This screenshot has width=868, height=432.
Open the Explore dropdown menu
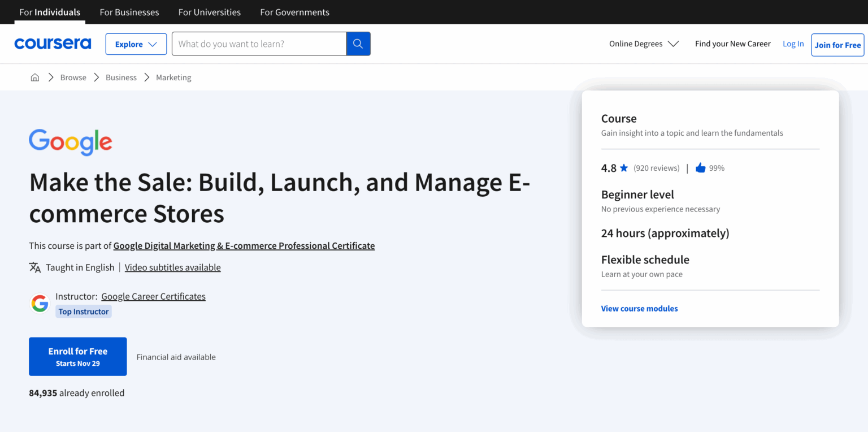136,44
